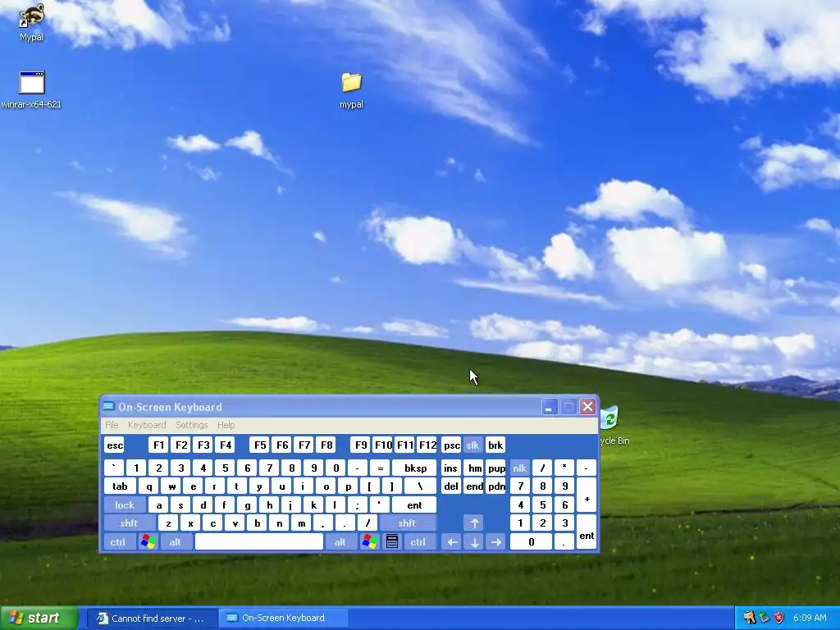Click the main ent key
The height and width of the screenshot is (630, 840).
click(x=414, y=504)
